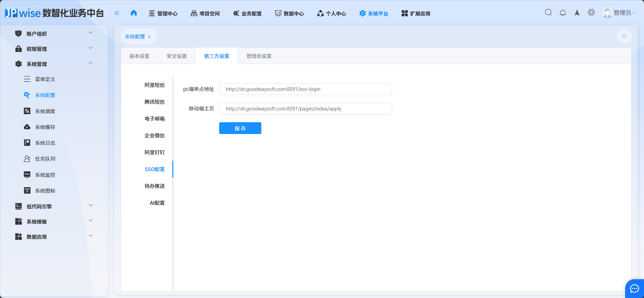Image resolution: width=644 pixels, height=298 pixels.
Task: Select SSO配置 settings section
Action: tap(155, 169)
